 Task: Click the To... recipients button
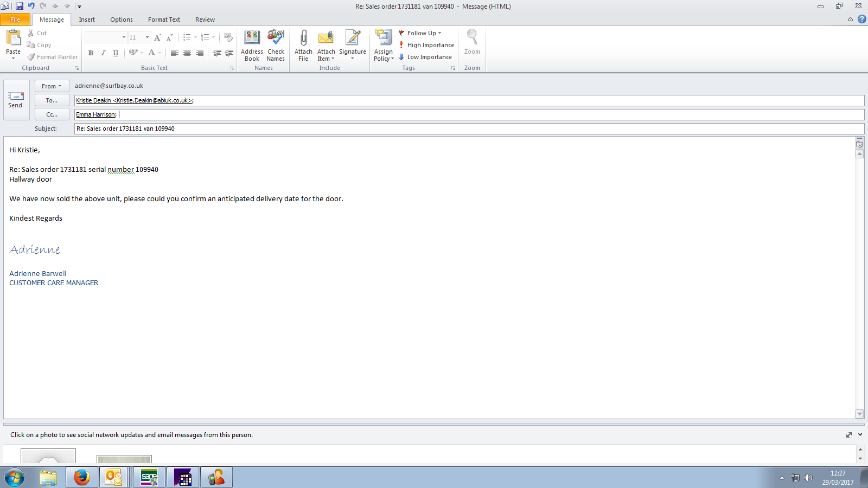(x=52, y=100)
